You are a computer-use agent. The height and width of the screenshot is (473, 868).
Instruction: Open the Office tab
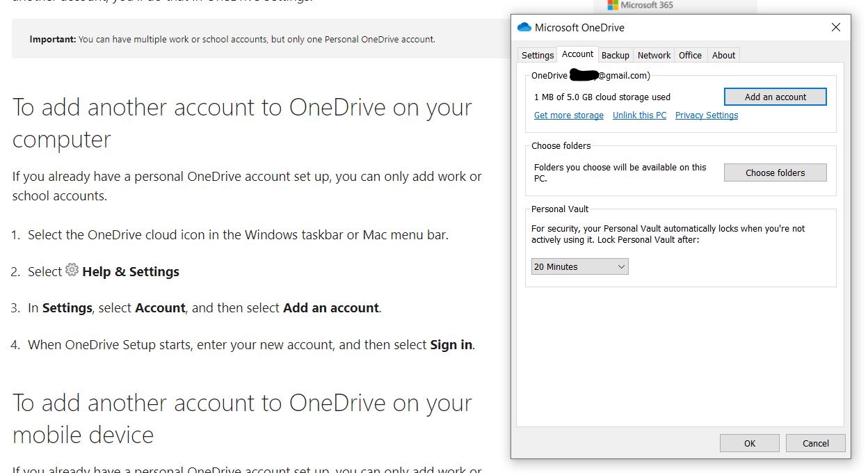click(x=691, y=56)
